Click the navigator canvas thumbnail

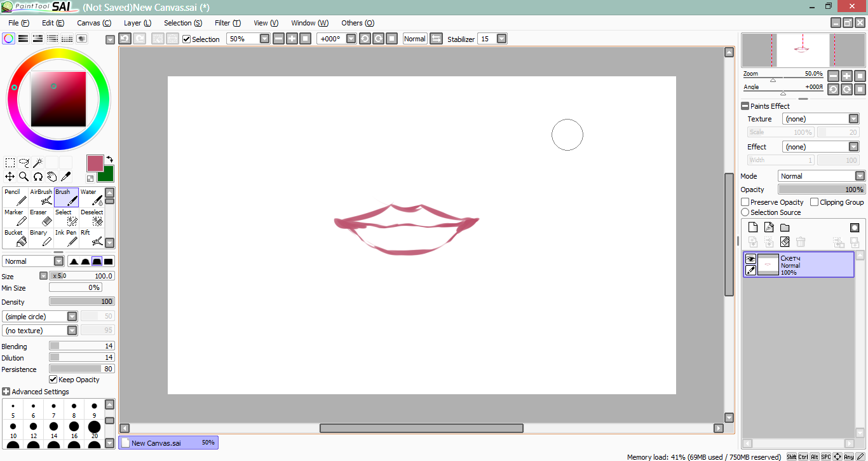[803, 50]
